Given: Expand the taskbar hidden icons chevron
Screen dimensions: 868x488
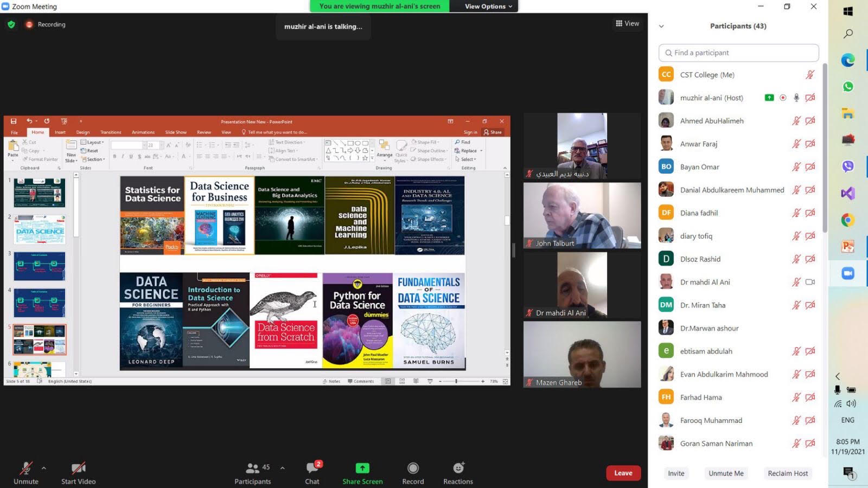Looking at the screenshot, I should [838, 376].
